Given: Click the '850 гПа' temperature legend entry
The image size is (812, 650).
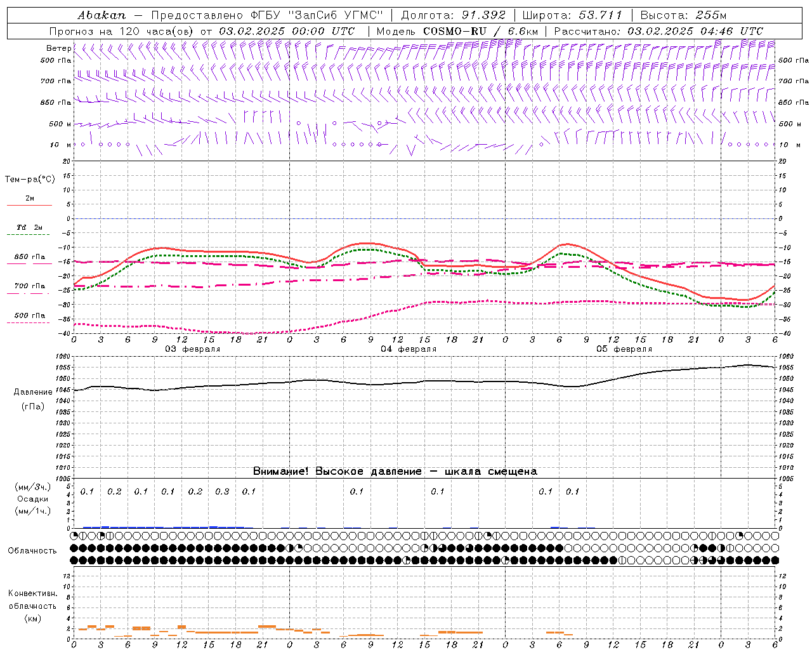Looking at the screenshot, I should coord(30,257).
